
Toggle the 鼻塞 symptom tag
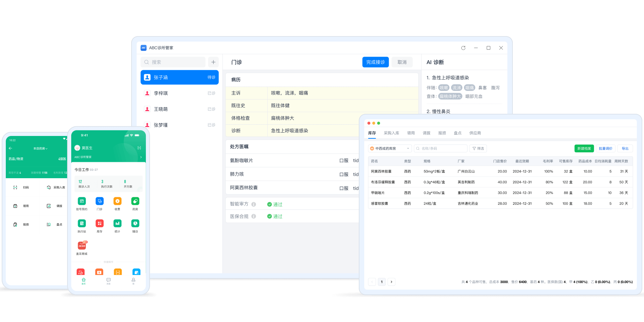482,88
